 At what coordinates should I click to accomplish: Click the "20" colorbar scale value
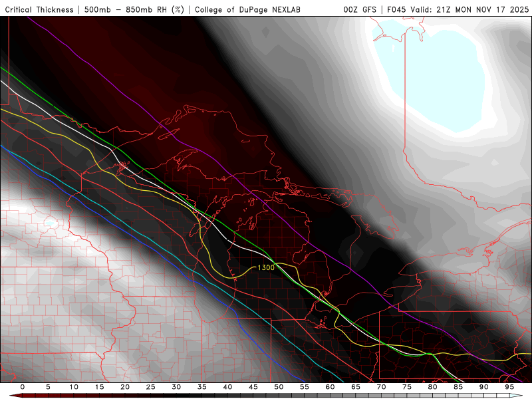125,387
